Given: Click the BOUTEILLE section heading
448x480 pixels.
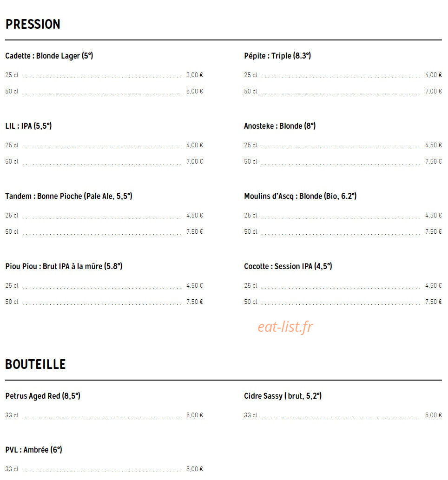Looking at the screenshot, I should click(x=35, y=364).
